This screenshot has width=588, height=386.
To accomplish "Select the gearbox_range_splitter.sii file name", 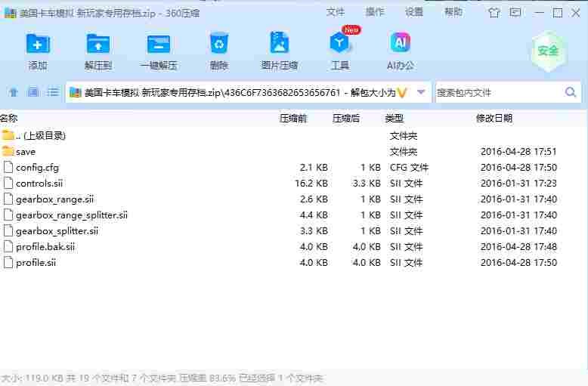I will pos(72,215).
